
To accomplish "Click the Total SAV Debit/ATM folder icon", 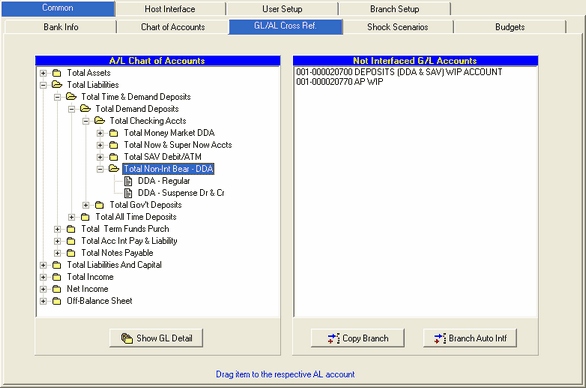I will 114,157.
